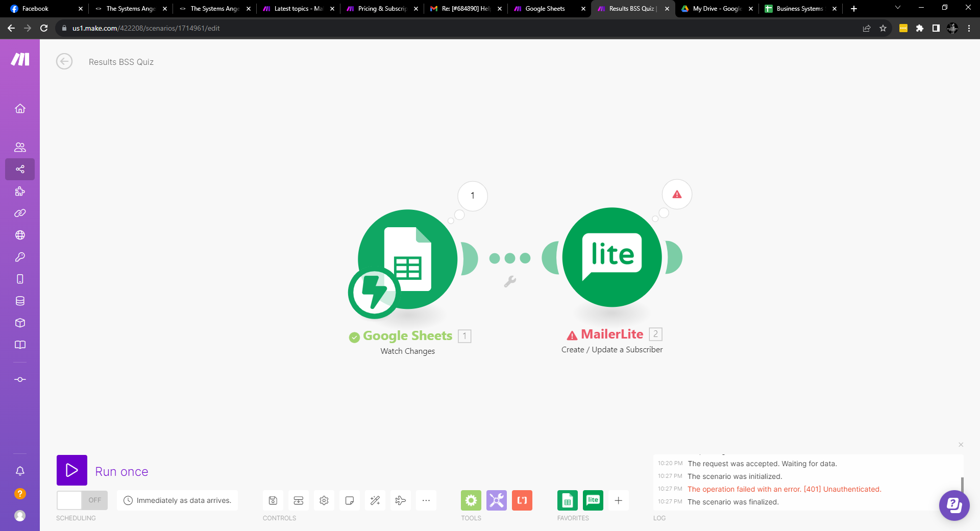Add a favorite with plus button

click(619, 500)
